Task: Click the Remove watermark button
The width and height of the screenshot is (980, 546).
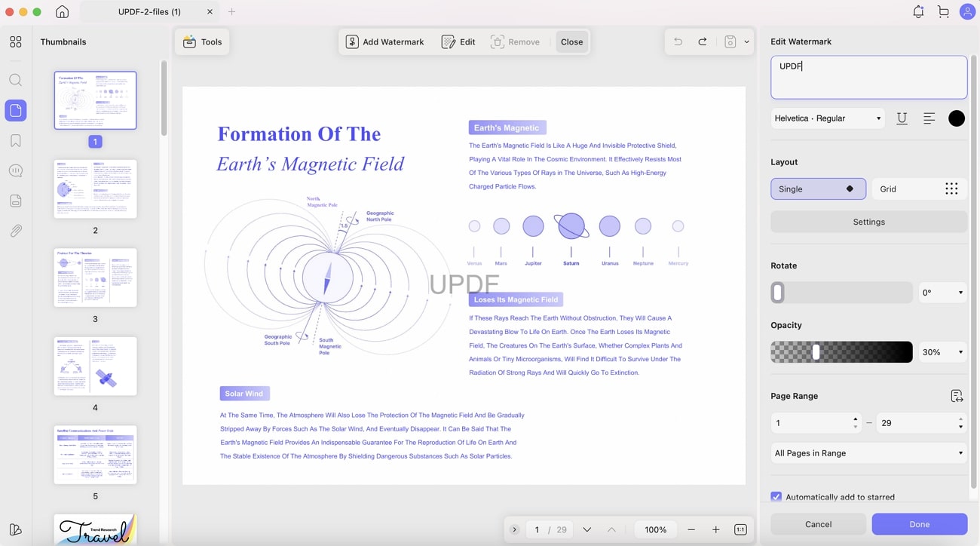Action: tap(515, 41)
